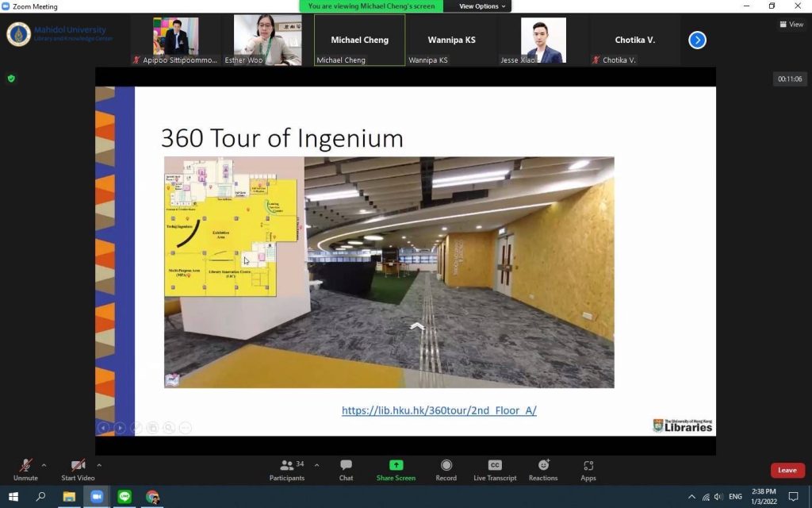
Task: Open the lib.hku.hk 360tour link
Action: click(x=439, y=410)
